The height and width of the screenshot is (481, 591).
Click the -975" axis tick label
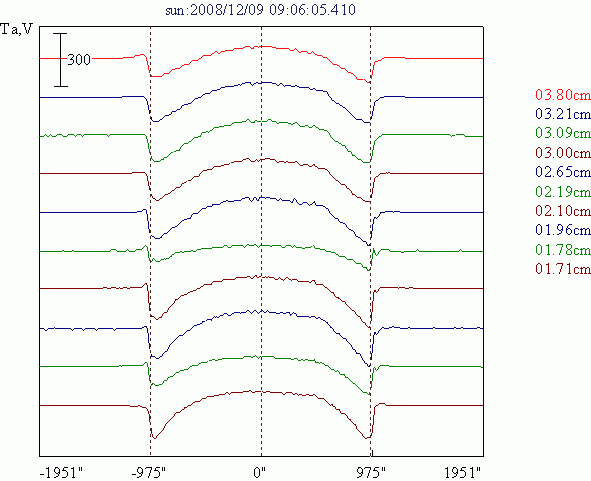pyautogui.click(x=149, y=472)
